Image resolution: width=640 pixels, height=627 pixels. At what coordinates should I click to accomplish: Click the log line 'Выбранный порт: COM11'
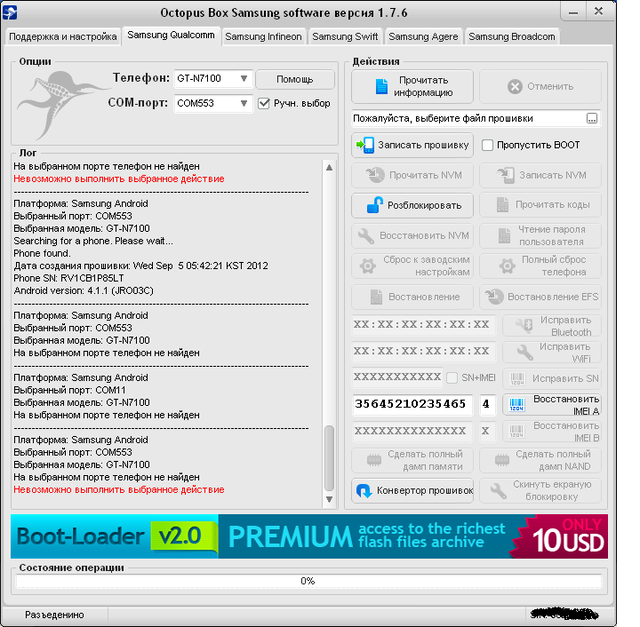pos(70,390)
